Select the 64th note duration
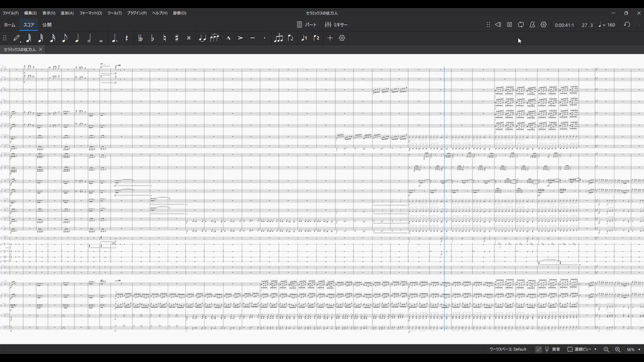The height and width of the screenshot is (362, 644). coord(29,38)
